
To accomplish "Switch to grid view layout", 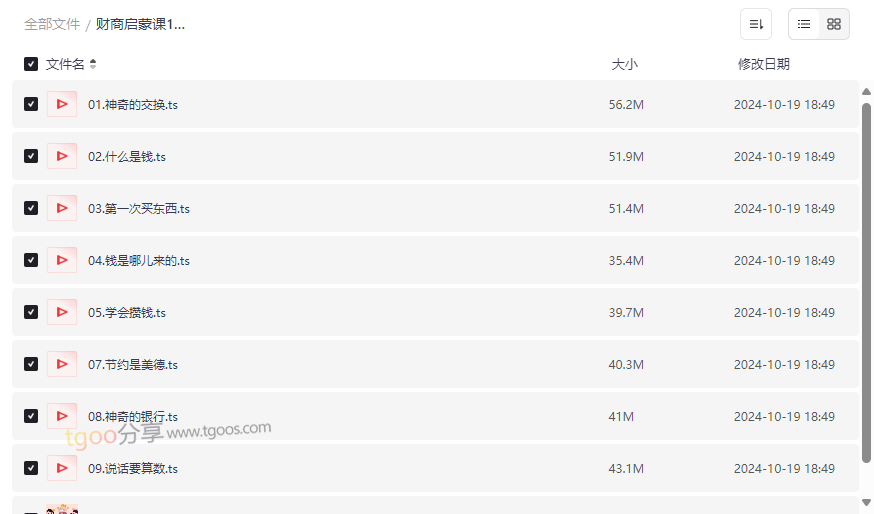I will [833, 24].
